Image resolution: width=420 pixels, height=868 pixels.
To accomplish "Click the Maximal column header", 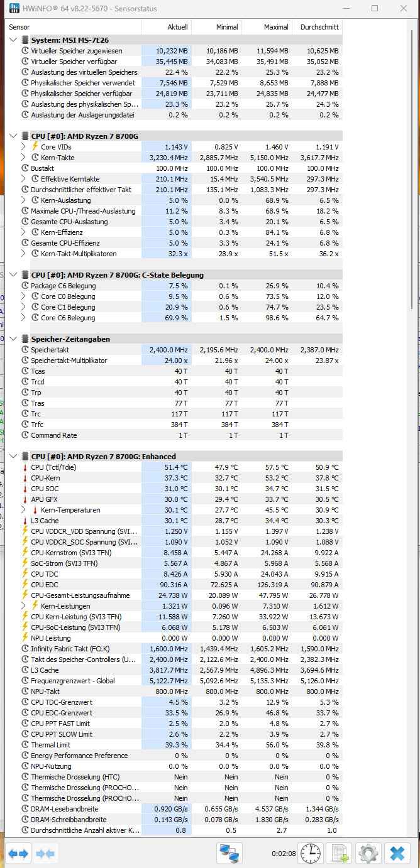I will [x=267, y=27].
